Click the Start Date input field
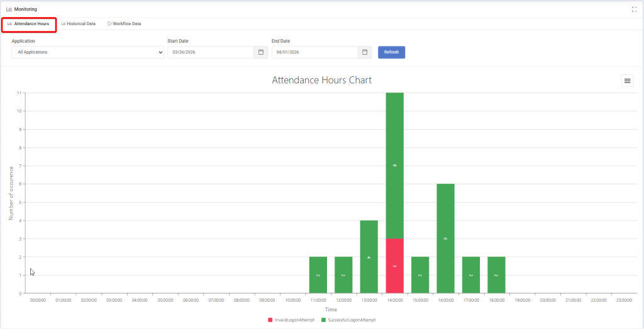 point(211,52)
